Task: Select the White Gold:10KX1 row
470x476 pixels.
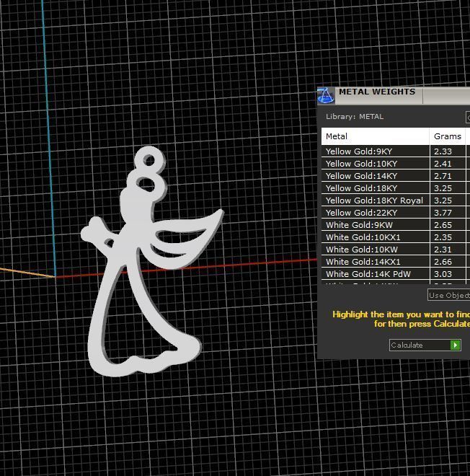Action: click(396, 237)
